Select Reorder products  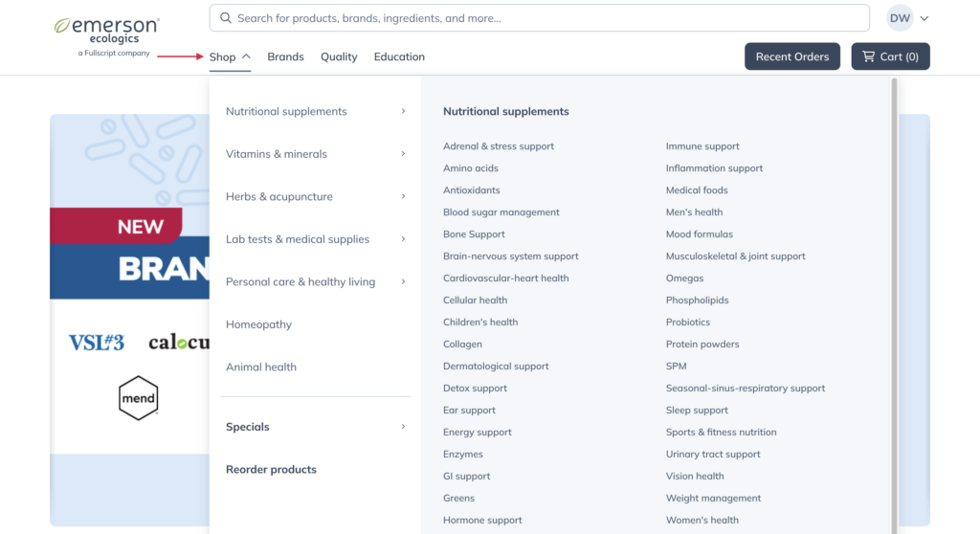point(271,470)
